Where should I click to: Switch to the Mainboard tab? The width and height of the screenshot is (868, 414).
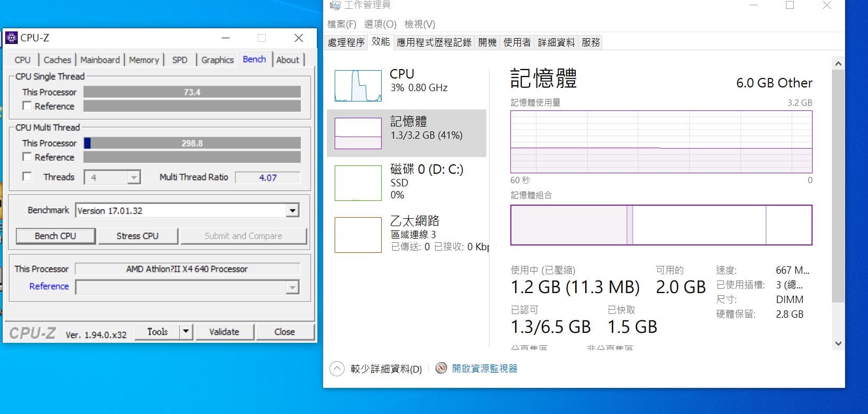pos(100,60)
